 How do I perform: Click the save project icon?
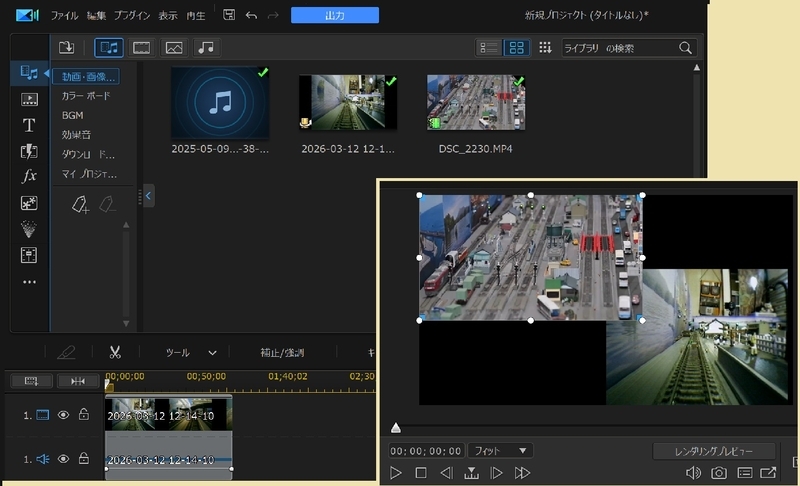pyautogui.click(x=229, y=15)
